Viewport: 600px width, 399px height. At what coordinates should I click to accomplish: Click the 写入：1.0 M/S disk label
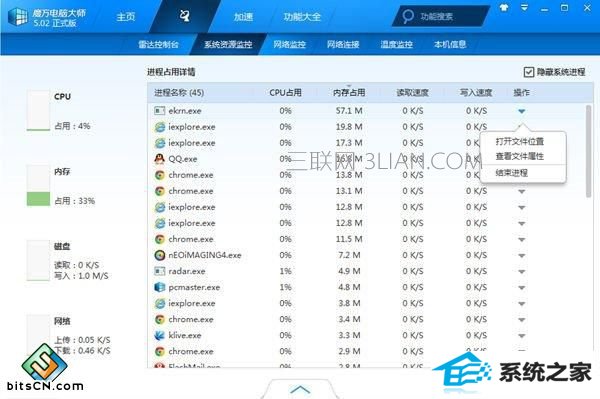click(x=81, y=276)
